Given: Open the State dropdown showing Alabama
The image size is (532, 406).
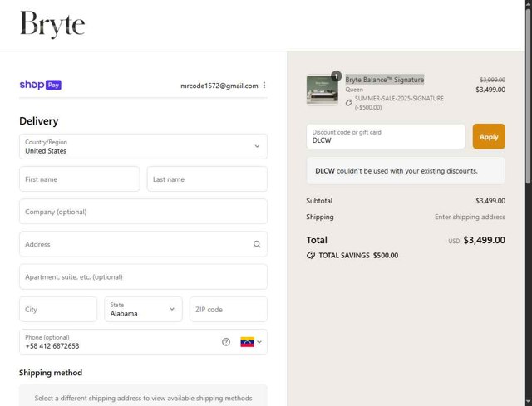Looking at the screenshot, I should point(143,309).
